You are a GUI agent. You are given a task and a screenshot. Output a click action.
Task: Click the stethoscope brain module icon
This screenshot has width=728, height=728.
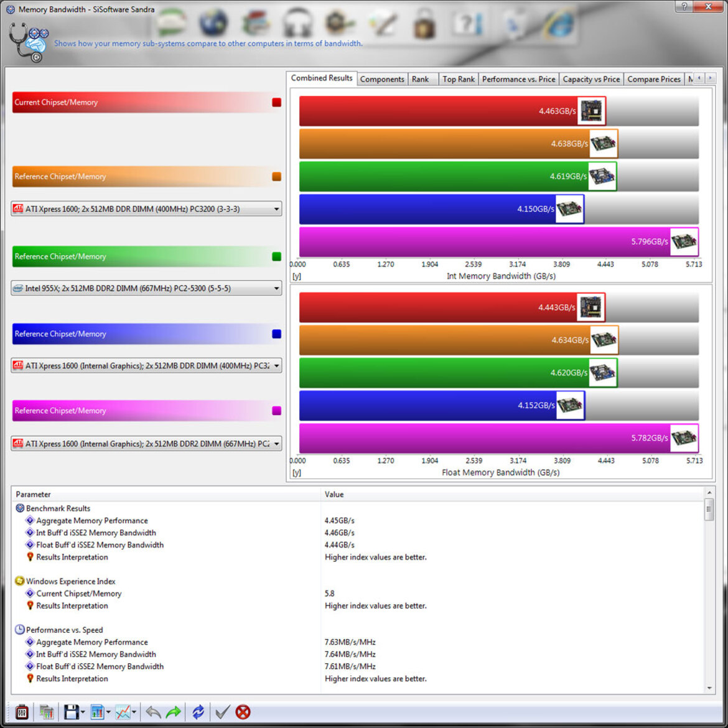coord(28,43)
